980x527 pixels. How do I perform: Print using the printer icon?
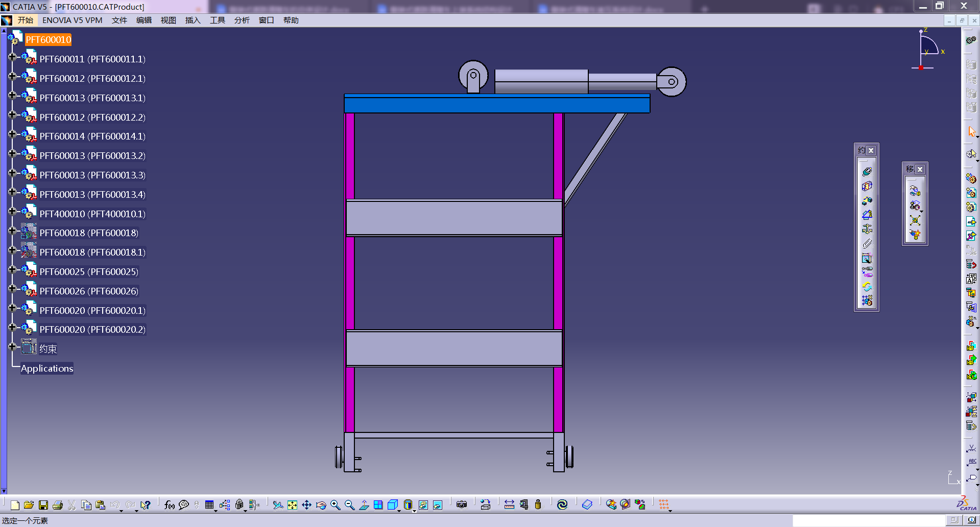pos(58,505)
